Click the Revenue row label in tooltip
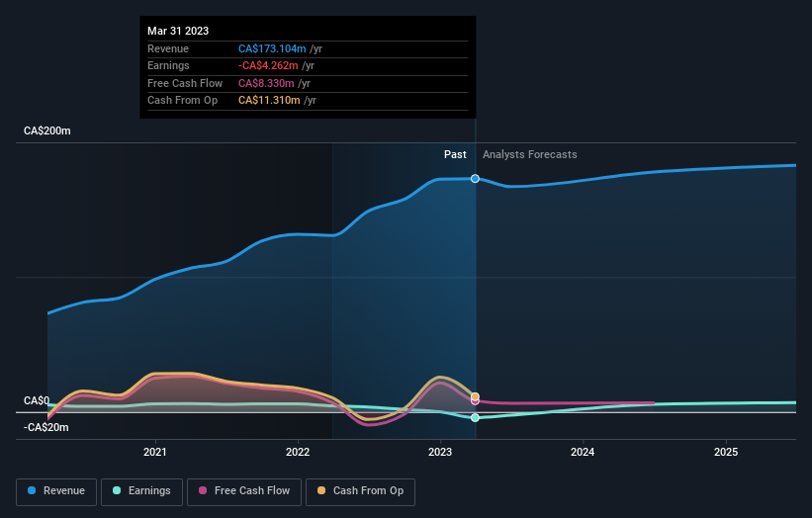The height and width of the screenshot is (518, 812). pos(168,48)
